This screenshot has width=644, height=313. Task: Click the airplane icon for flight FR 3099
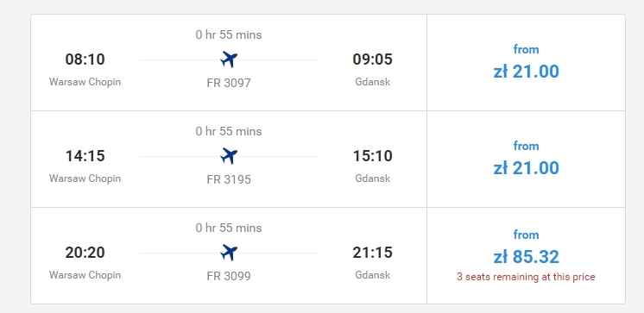click(x=229, y=253)
